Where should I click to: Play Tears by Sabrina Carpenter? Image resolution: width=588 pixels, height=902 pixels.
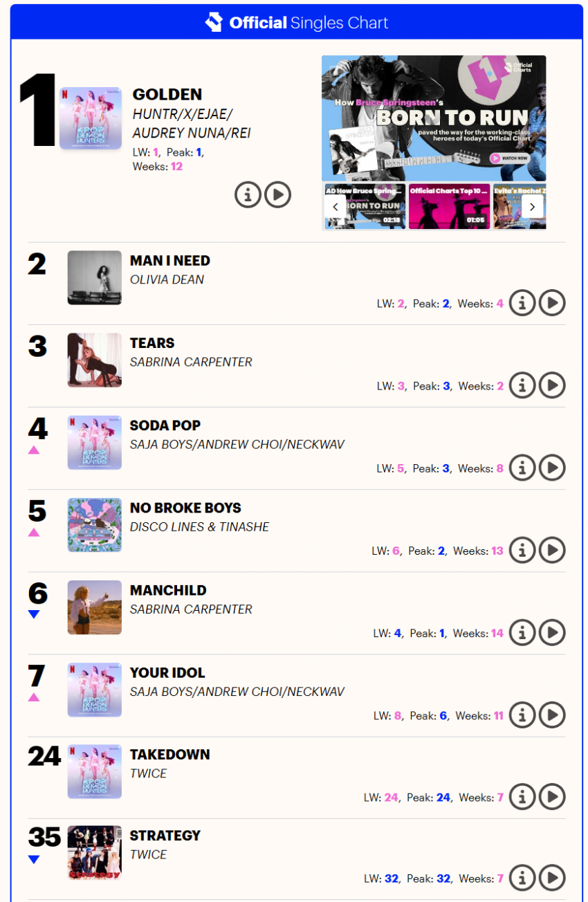click(x=552, y=385)
